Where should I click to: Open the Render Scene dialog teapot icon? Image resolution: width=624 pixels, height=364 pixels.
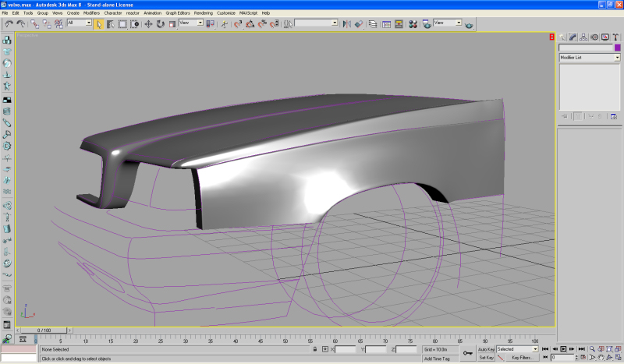[427, 24]
